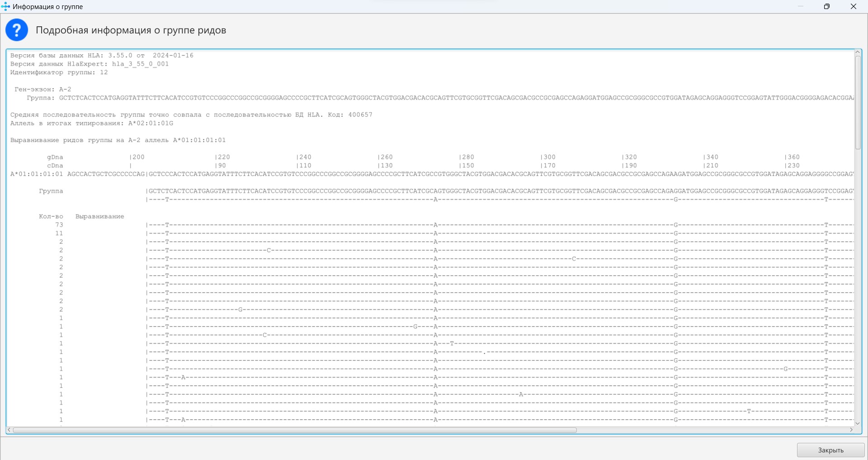Image resolution: width=868 pixels, height=460 pixels.
Task: Click the horizontal scrollbar thumb
Action: click(x=294, y=430)
